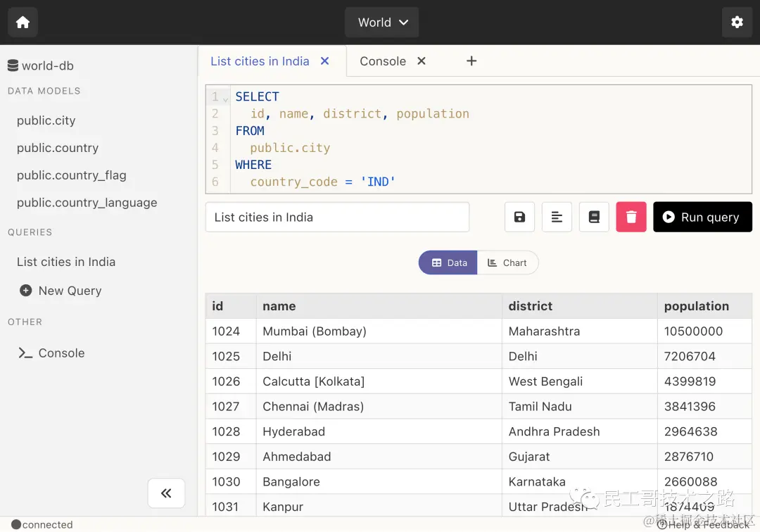
Task: Open the World database dropdown
Action: pos(382,23)
